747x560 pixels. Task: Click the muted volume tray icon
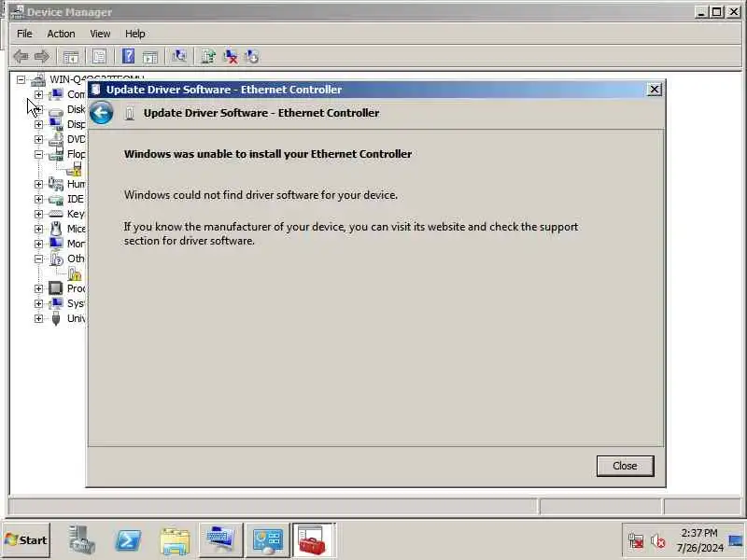658,540
